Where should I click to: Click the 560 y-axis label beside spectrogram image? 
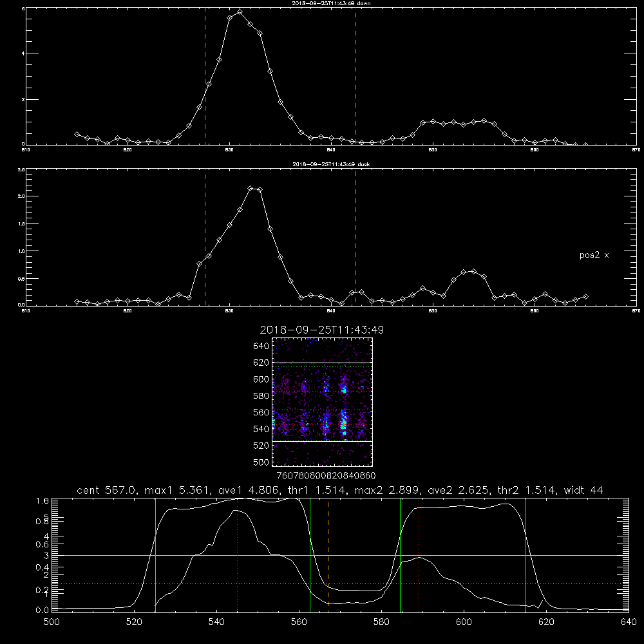(x=261, y=412)
